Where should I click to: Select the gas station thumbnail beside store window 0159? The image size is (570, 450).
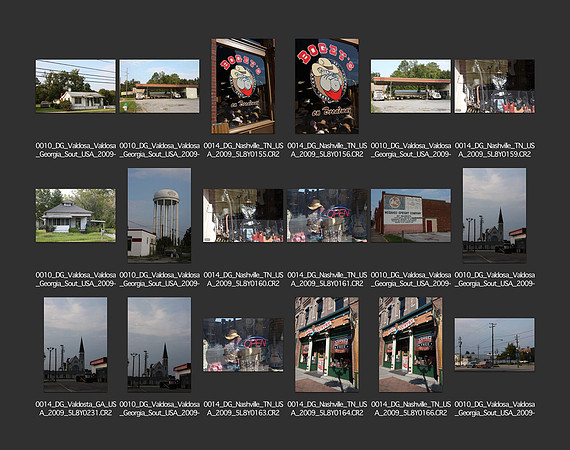coord(411,86)
